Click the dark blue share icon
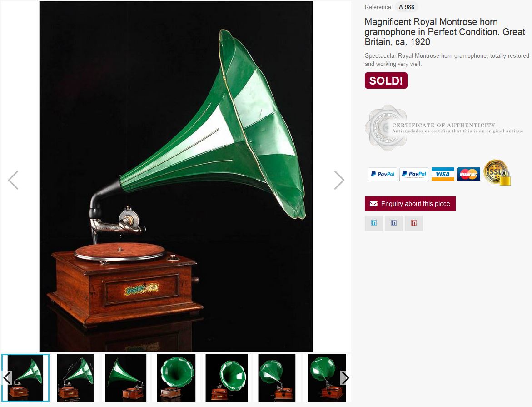Image resolution: width=532 pixels, height=407 pixels. pyautogui.click(x=394, y=223)
